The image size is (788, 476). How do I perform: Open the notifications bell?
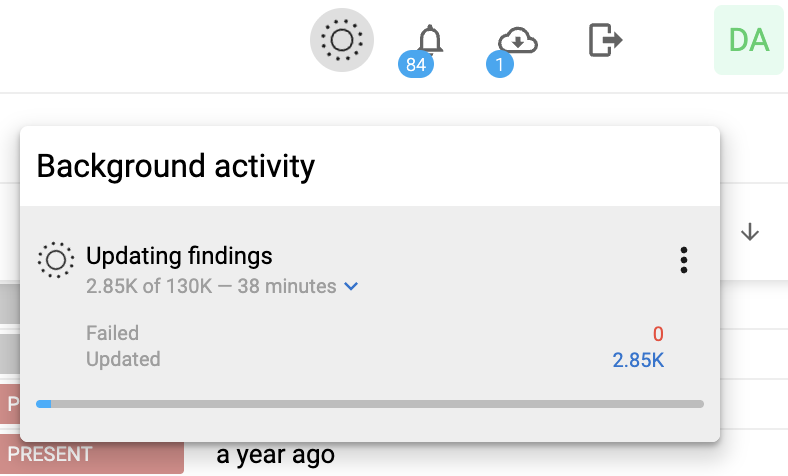(430, 40)
